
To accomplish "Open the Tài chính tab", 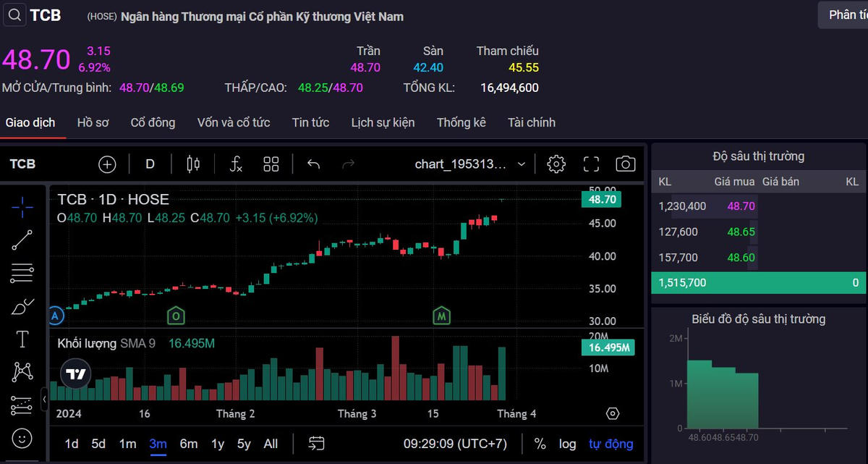I will [x=531, y=122].
